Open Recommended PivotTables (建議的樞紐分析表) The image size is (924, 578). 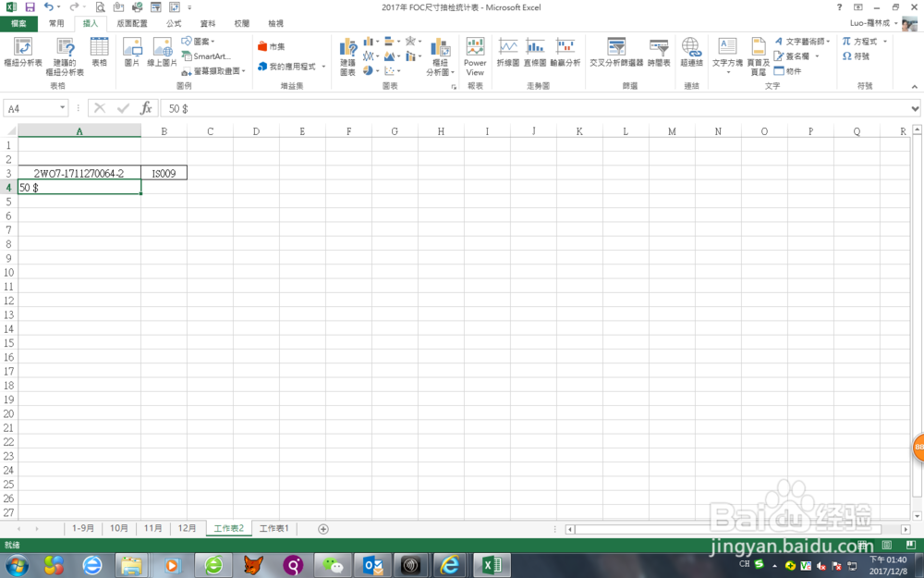click(65, 56)
